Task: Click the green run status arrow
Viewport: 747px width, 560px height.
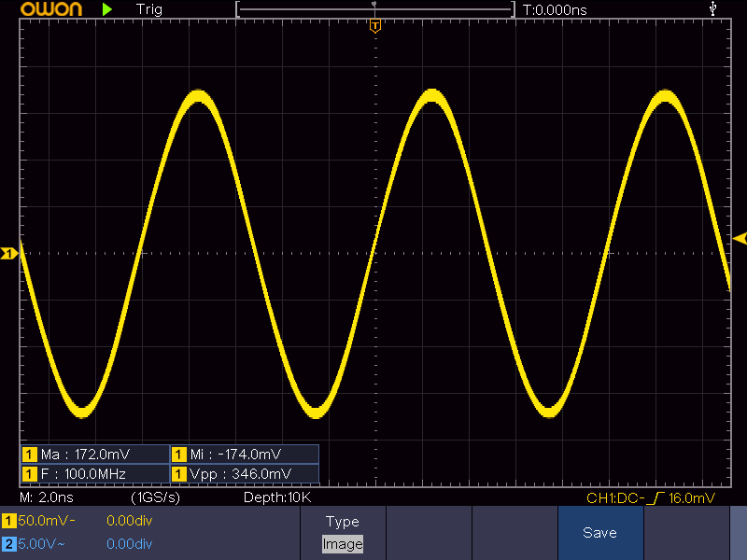Action: [107, 9]
